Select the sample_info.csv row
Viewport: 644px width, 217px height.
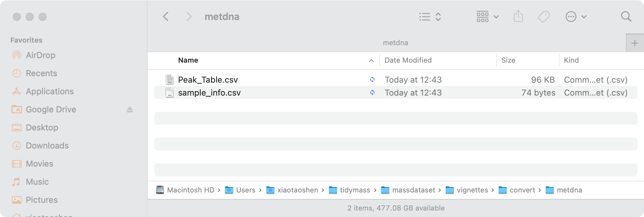click(396, 92)
